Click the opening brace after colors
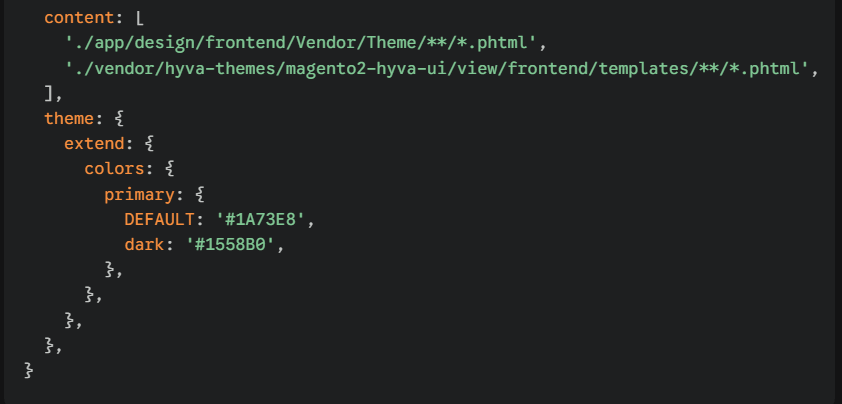 pos(167,168)
